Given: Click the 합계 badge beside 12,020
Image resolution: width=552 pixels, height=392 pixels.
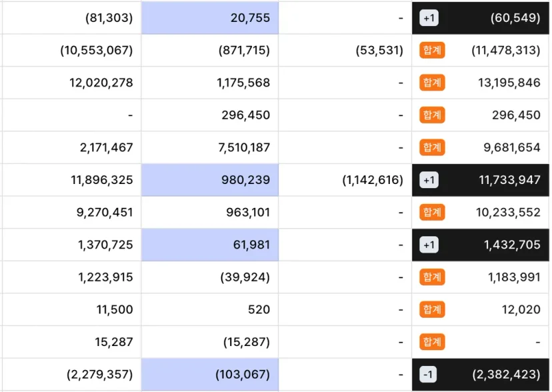Looking at the screenshot, I should (x=432, y=309).
